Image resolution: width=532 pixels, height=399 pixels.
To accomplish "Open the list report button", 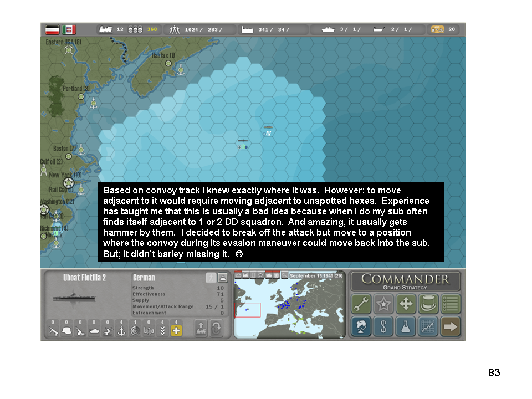I will [450, 304].
